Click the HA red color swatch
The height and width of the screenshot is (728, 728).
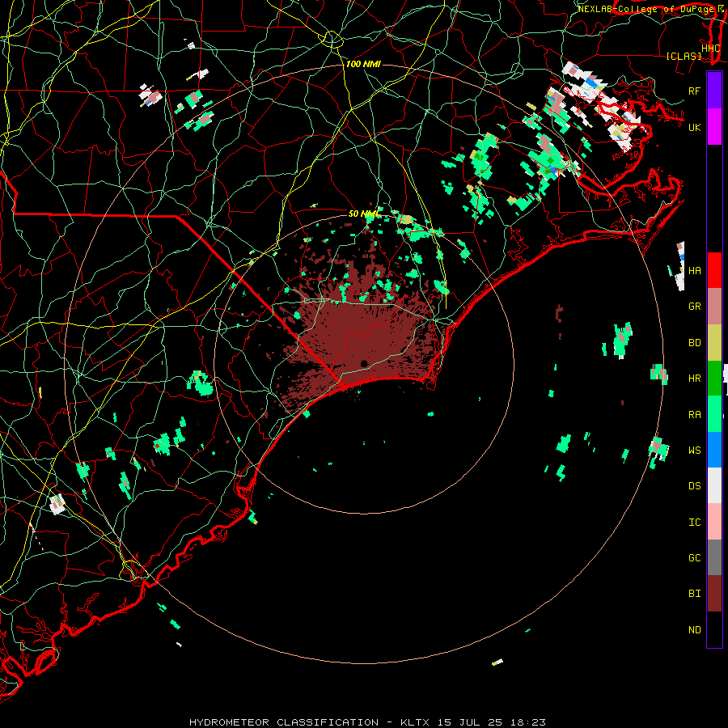click(x=714, y=270)
